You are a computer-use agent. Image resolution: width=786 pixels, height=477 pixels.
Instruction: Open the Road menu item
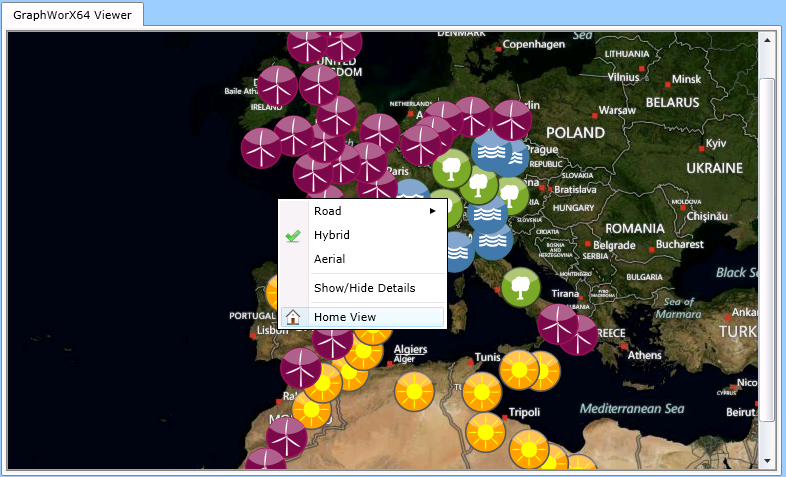[x=328, y=211]
